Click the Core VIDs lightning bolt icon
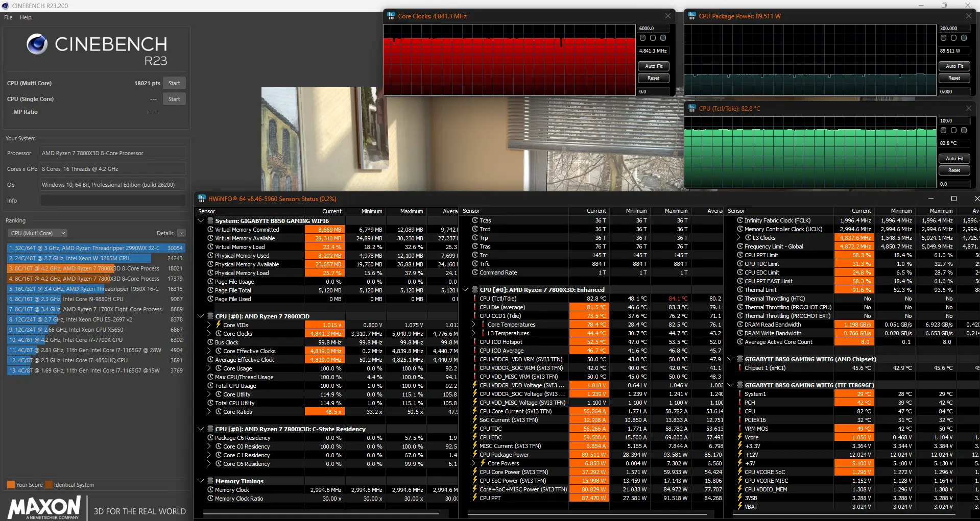980x521 pixels. click(x=219, y=325)
